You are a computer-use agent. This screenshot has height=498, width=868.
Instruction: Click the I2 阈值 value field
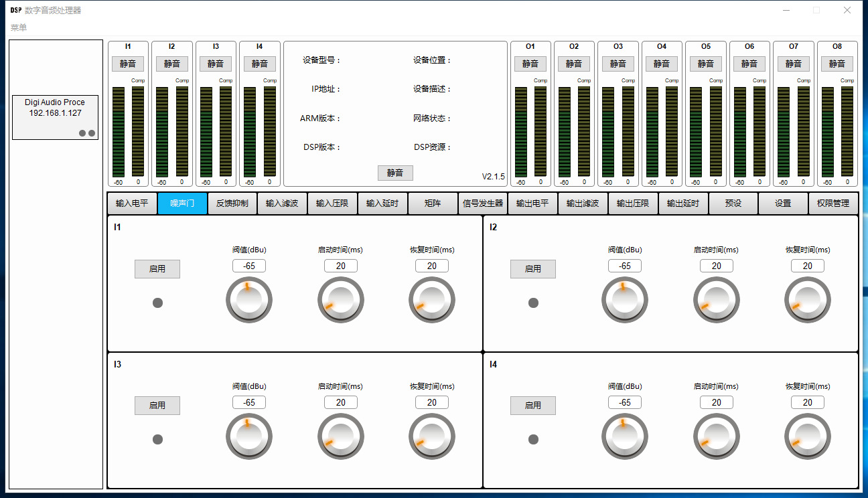pyautogui.click(x=625, y=266)
